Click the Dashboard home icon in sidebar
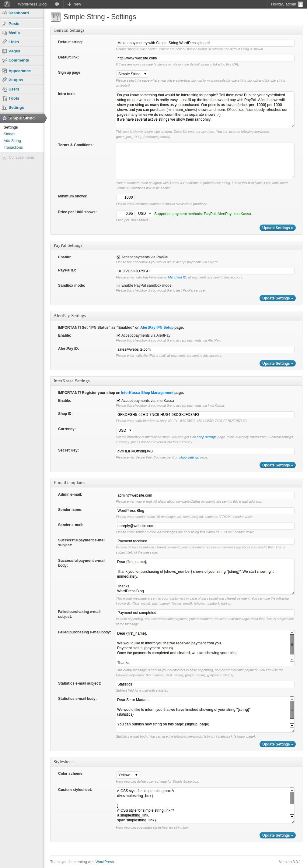Viewport: 307px width, 868px height. (x=4, y=13)
